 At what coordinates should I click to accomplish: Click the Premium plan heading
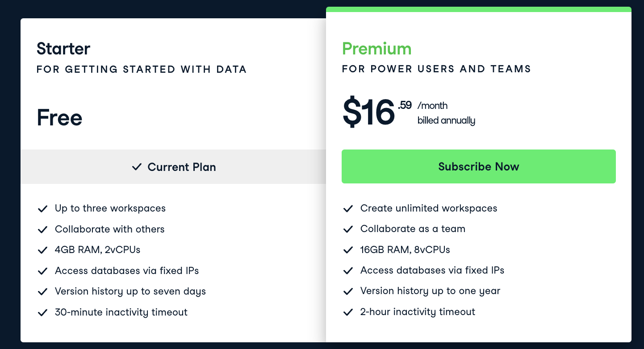click(376, 48)
